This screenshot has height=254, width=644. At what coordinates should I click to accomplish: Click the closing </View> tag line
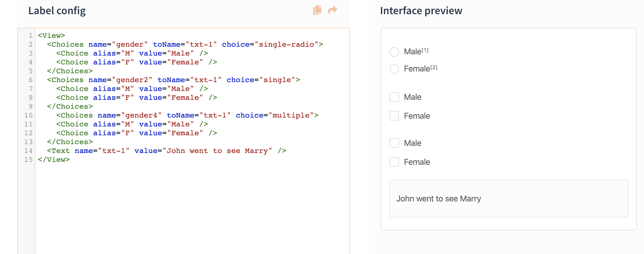54,159
